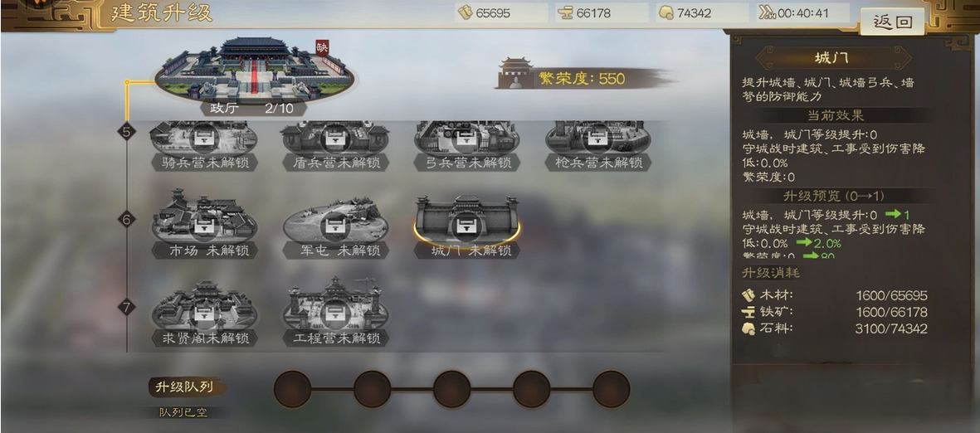980x433 pixels.
Task: Click the 返回 back button
Action: click(x=893, y=22)
